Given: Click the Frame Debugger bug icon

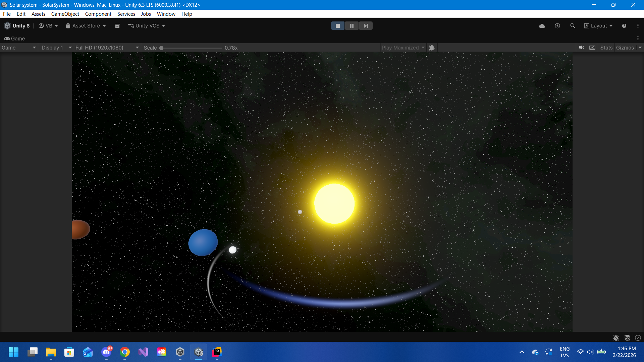Looking at the screenshot, I should 432,48.
